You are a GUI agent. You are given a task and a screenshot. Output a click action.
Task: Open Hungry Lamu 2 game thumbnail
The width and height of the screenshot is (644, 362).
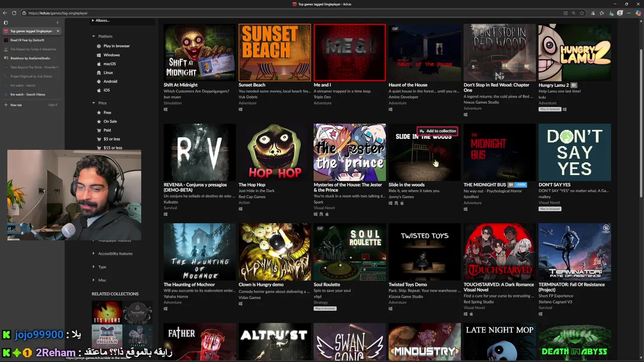575,52
